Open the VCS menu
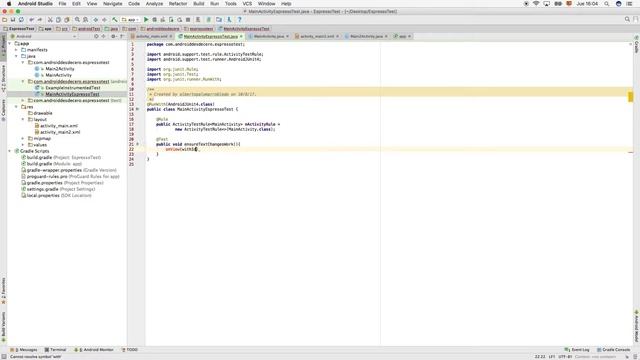The image size is (640, 360). tap(247, 3)
